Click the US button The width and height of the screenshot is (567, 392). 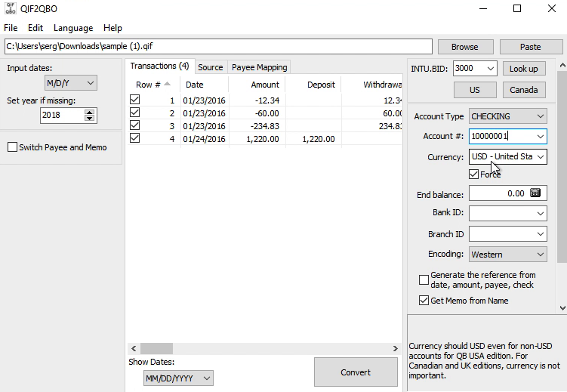(x=475, y=90)
